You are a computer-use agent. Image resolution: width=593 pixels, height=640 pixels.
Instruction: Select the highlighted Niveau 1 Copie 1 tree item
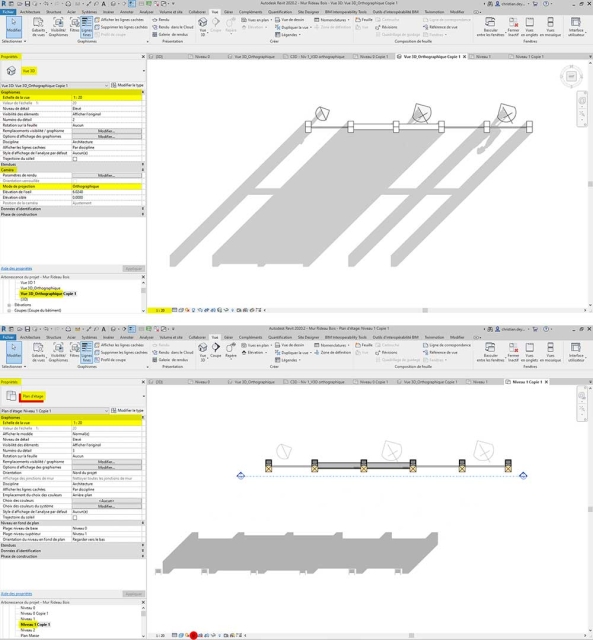(35, 624)
